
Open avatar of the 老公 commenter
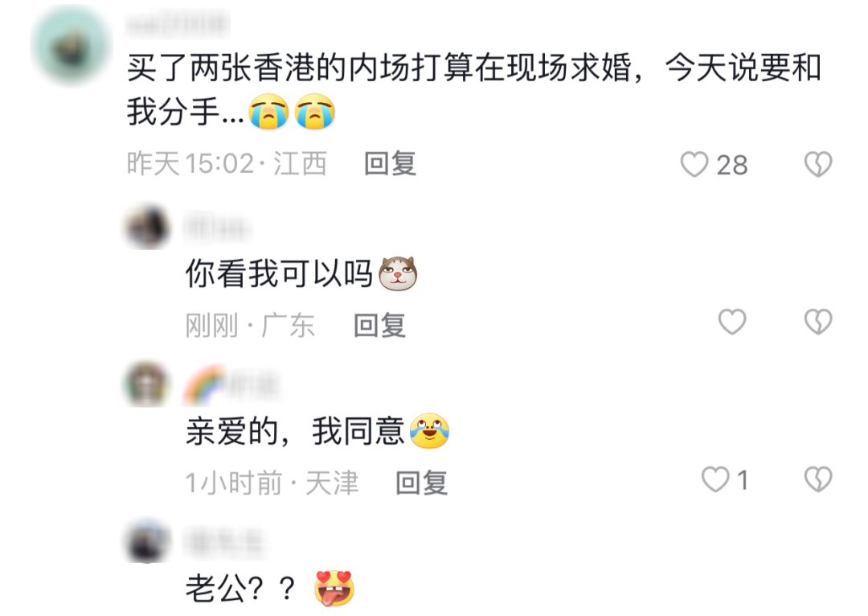147,541
